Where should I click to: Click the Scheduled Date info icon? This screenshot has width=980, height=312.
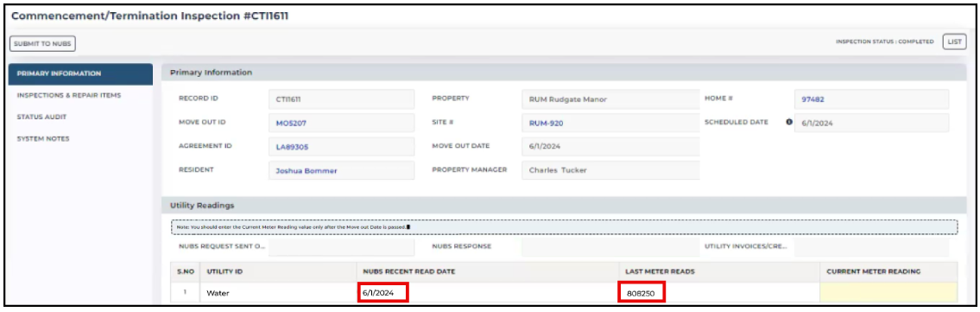click(789, 123)
